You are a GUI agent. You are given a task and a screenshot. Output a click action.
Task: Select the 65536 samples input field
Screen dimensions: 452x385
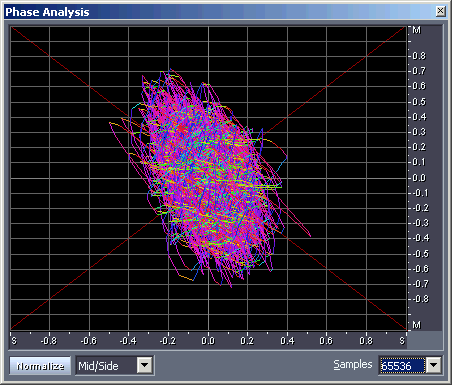pos(403,366)
